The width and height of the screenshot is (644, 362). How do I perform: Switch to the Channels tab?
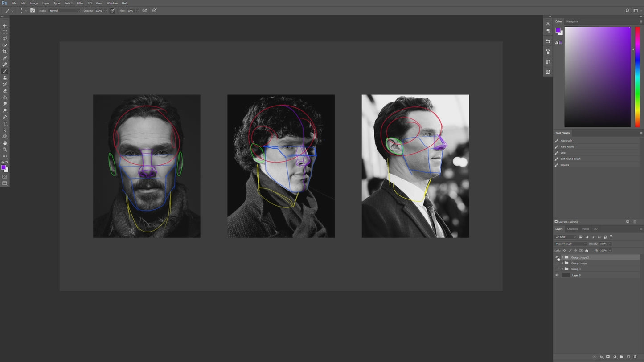(572, 229)
